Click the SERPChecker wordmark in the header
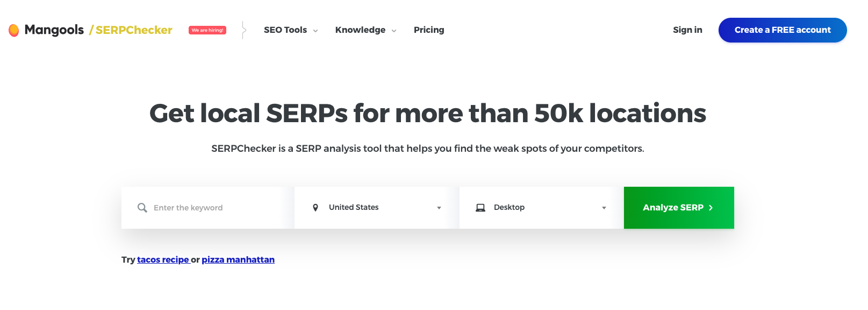Screen dimensions: 868x310 tap(133, 30)
